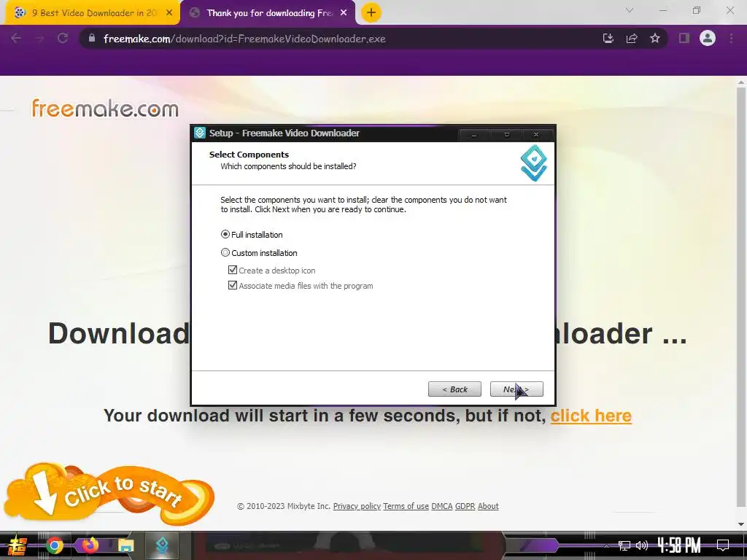
Task: Click the Freemake diamond logo in setup header
Action: pos(533,163)
